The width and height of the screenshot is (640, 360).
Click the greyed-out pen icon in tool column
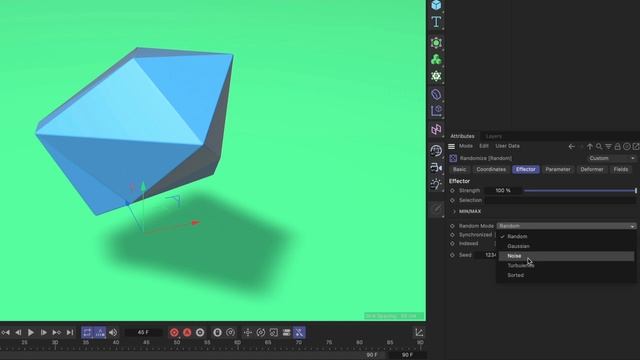click(436, 209)
